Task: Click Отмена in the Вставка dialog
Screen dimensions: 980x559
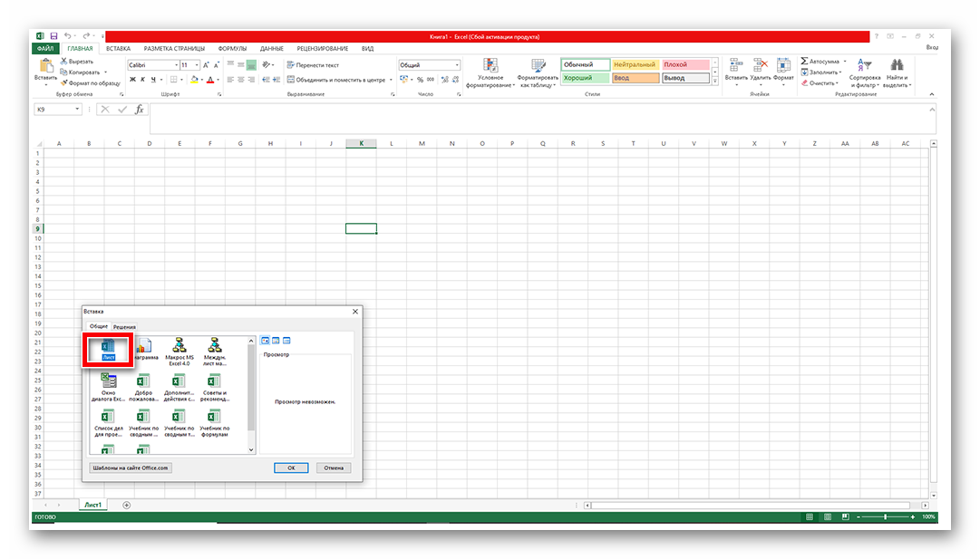Action: pos(334,467)
